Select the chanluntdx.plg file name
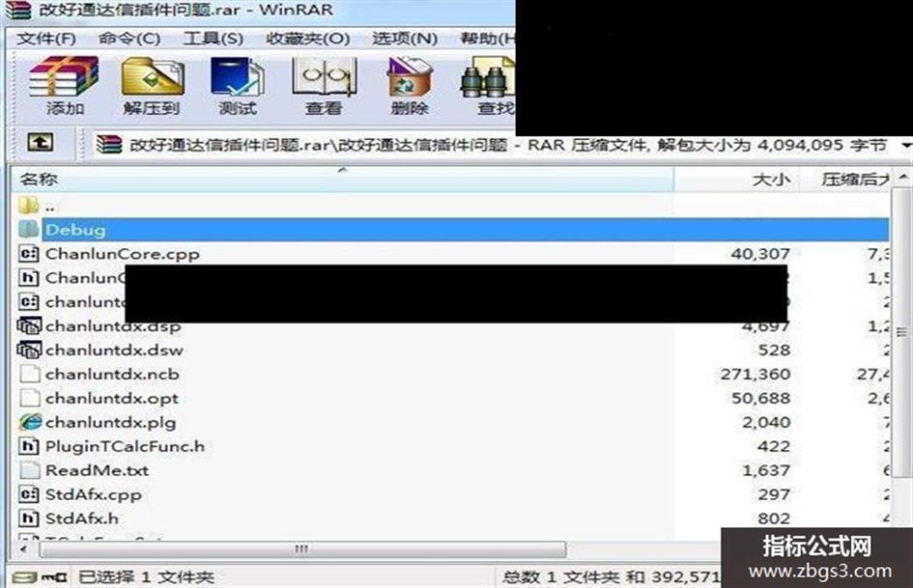Viewport: 913px width, 588px height. click(x=111, y=422)
